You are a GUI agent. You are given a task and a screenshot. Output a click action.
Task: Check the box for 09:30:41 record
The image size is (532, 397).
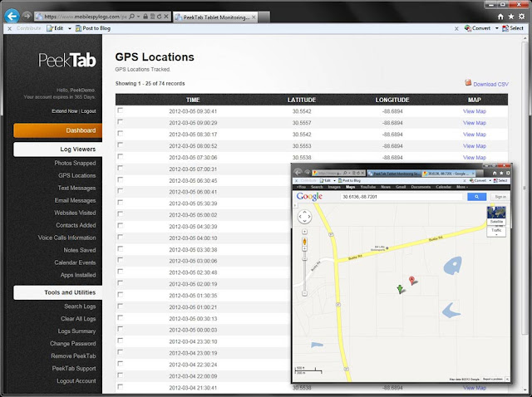(120, 110)
